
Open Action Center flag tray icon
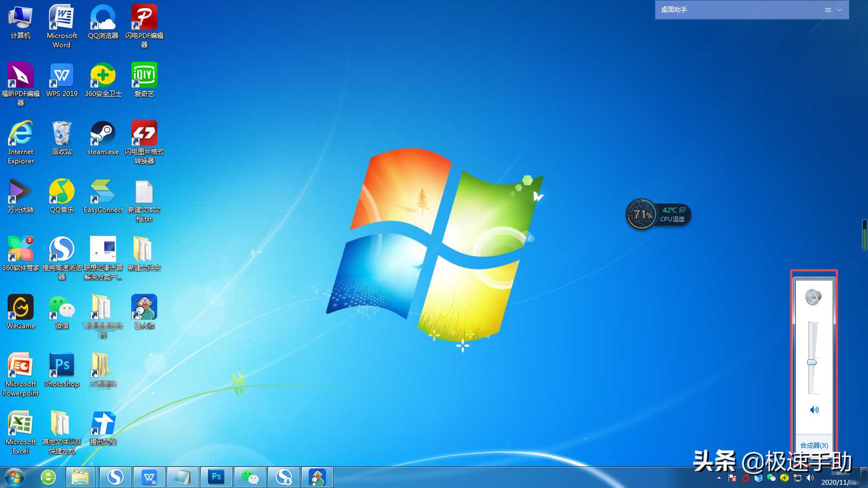732,478
